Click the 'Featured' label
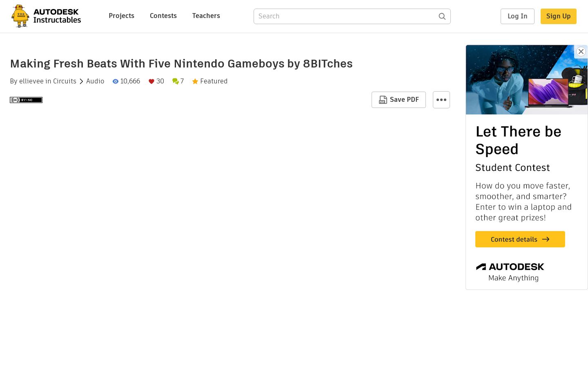Screen dimensions: 588x368 214,81
